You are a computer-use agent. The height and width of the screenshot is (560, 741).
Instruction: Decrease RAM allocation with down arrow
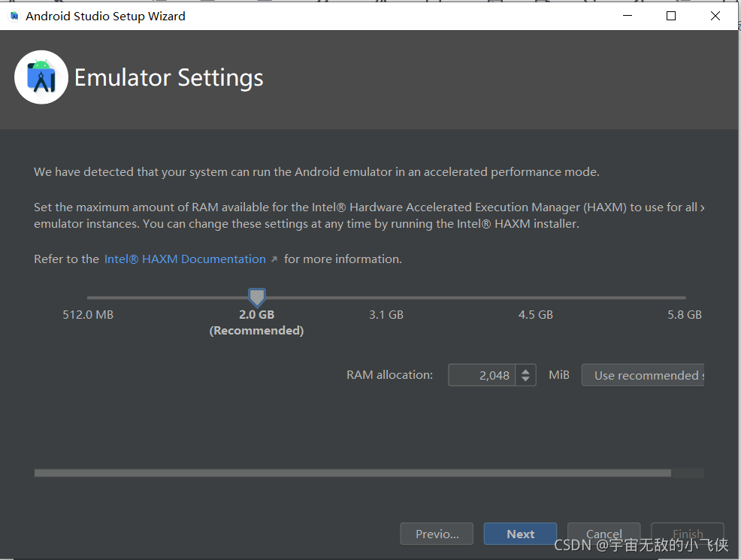point(525,380)
